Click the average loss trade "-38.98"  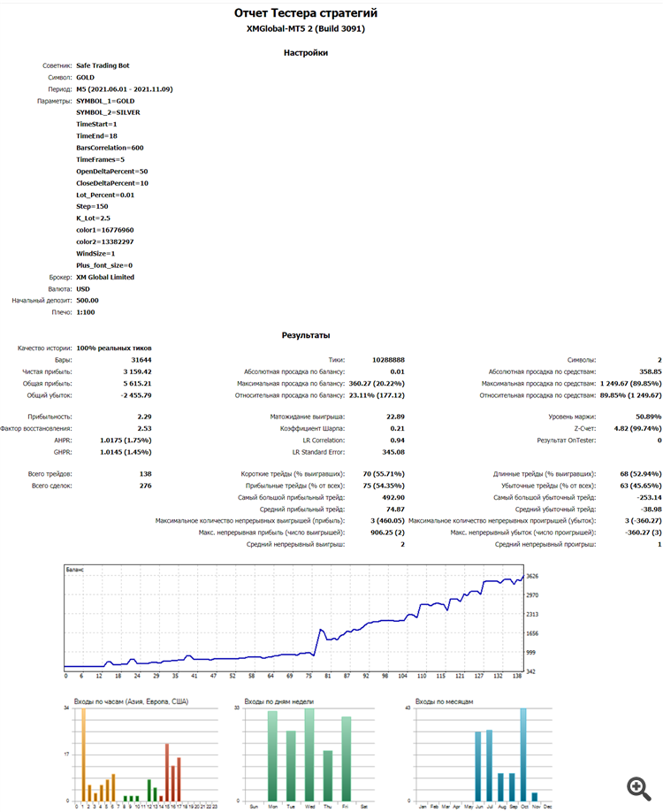[x=652, y=509]
